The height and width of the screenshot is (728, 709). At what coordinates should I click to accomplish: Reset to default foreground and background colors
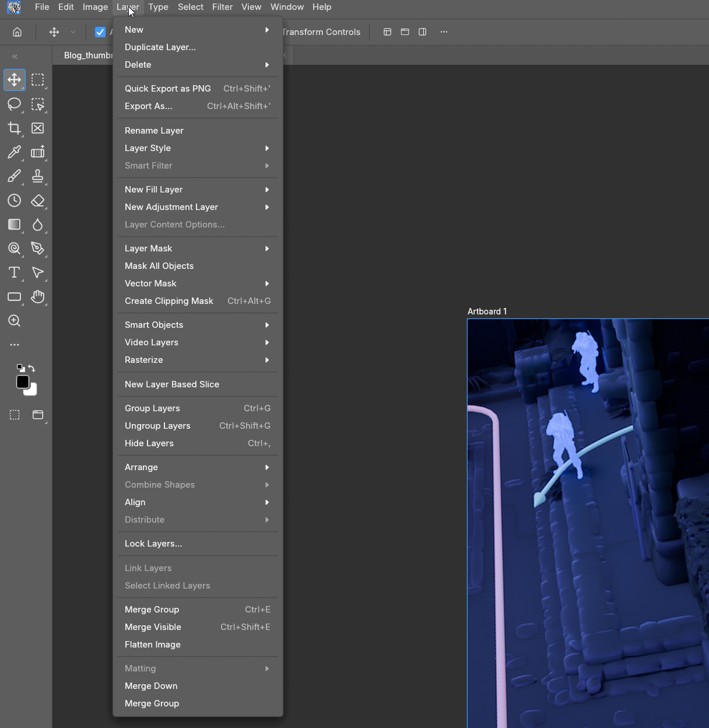tap(21, 367)
